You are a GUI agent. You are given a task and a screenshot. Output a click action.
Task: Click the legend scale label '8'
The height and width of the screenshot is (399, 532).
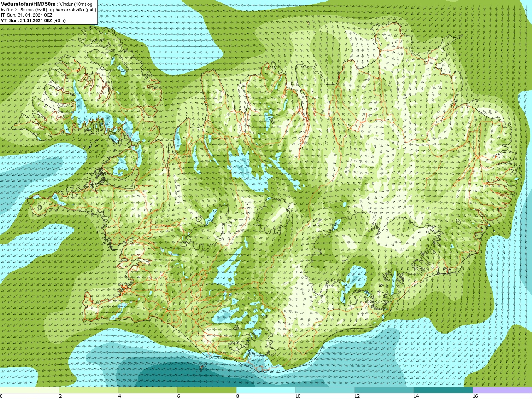point(237,397)
